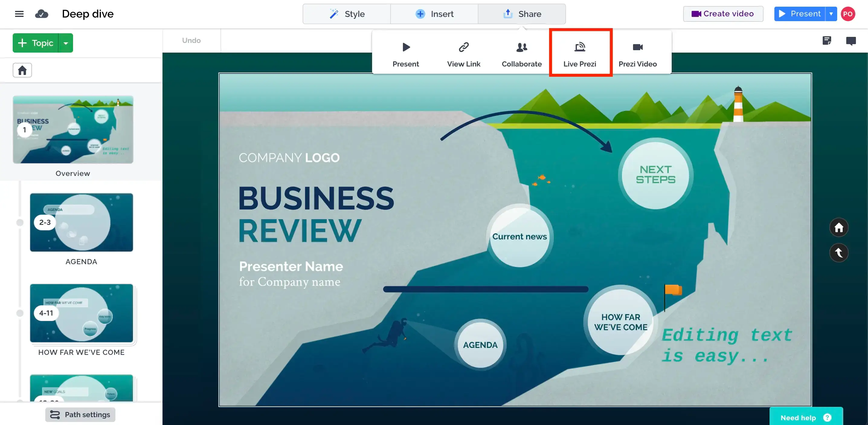Expand the Topic dropdown green button

click(66, 43)
